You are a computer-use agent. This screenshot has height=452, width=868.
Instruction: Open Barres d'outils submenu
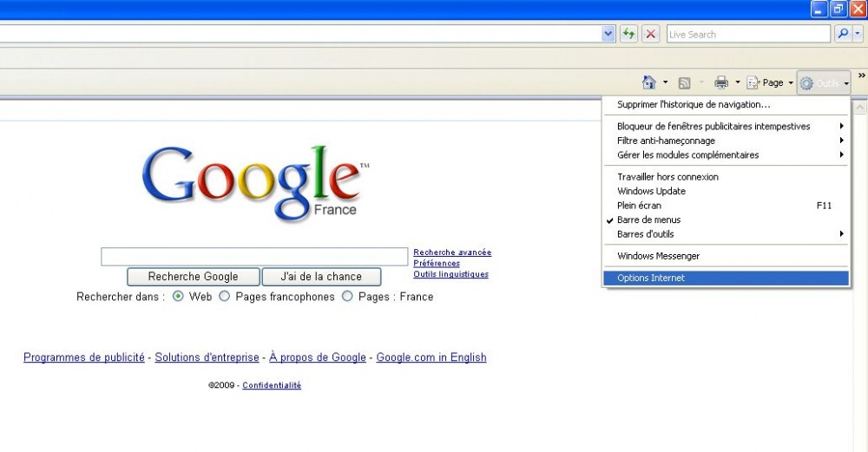point(726,234)
